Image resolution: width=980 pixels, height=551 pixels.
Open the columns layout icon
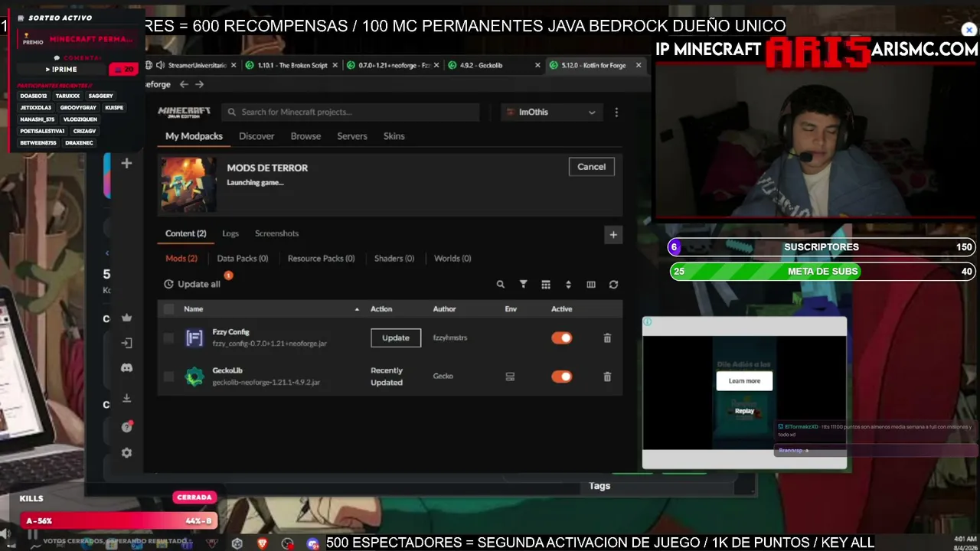click(x=591, y=285)
